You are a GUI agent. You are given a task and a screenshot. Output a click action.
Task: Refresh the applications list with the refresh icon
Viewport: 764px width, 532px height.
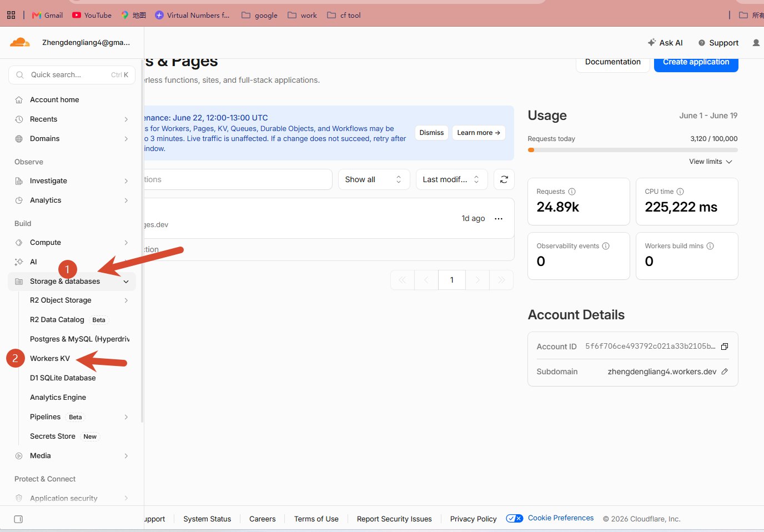click(x=504, y=179)
